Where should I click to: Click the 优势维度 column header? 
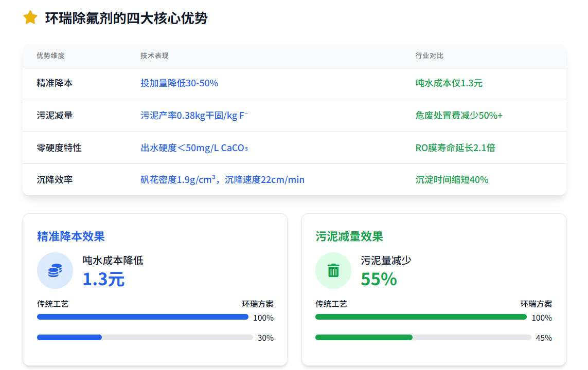pyautogui.click(x=50, y=55)
